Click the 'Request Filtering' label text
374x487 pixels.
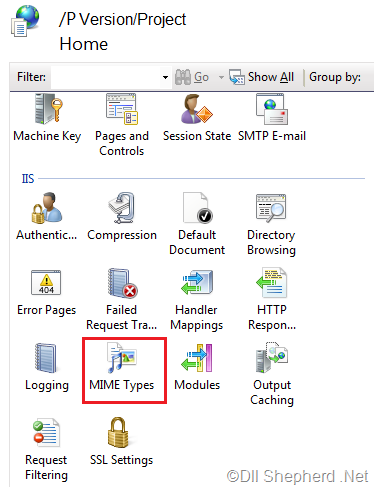pos(46,467)
